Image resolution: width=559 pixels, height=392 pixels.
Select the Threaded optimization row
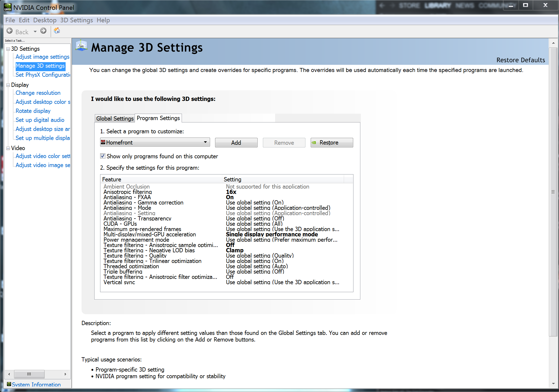(x=227, y=266)
